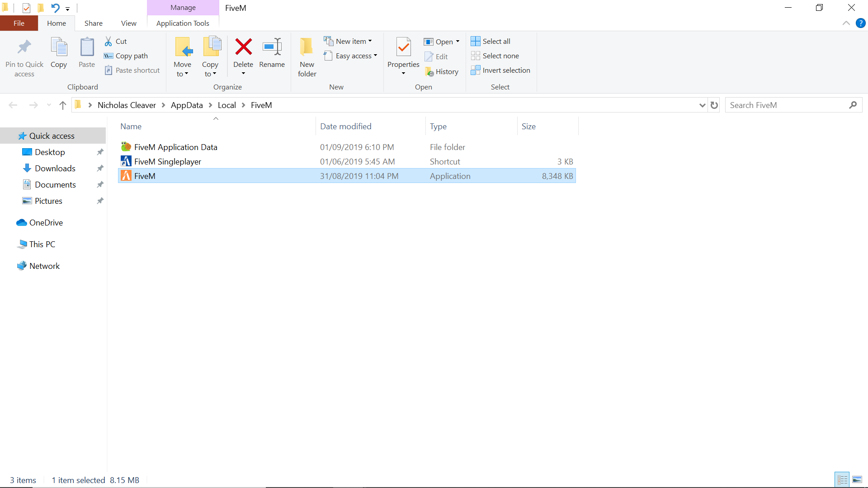The width and height of the screenshot is (868, 488).
Task: Go up one folder level
Action: [x=63, y=105]
